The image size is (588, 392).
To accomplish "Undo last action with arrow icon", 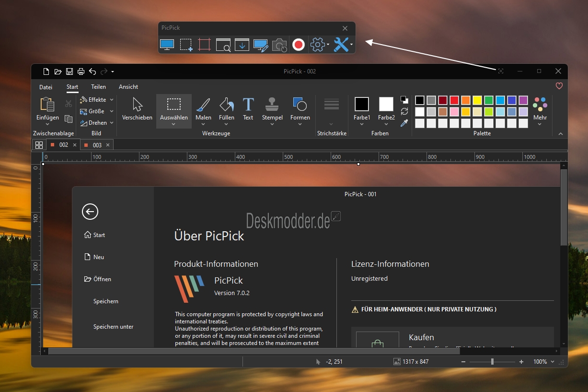I will (x=92, y=71).
